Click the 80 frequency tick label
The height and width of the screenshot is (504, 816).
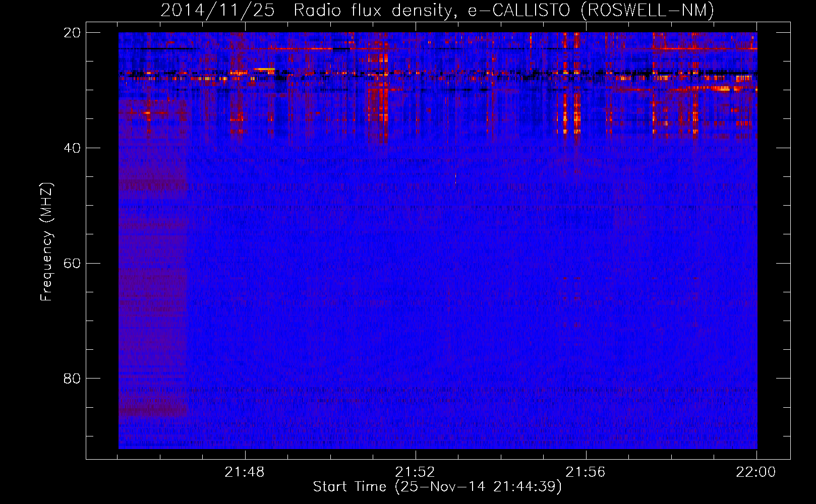(x=72, y=379)
